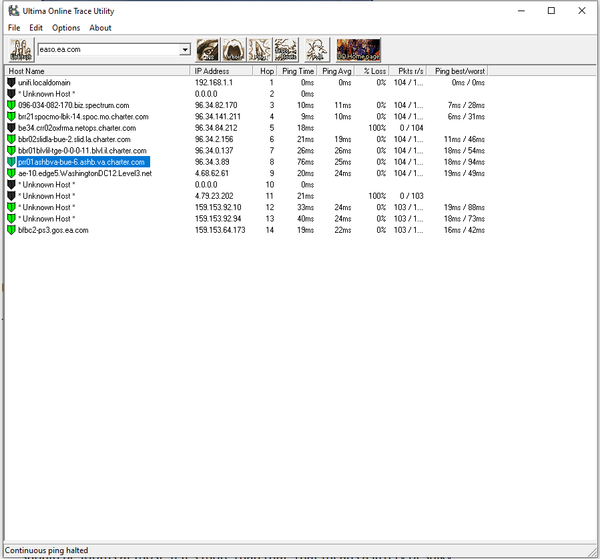Open the UO Home page toolbar button
Image resolution: width=600 pixels, height=559 pixels.
click(x=358, y=50)
